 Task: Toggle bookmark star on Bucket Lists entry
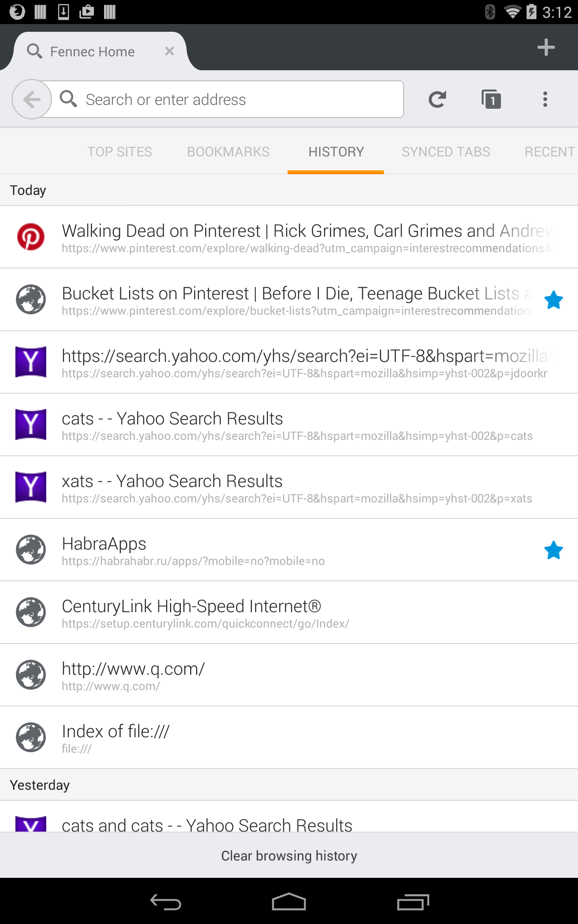tap(553, 300)
